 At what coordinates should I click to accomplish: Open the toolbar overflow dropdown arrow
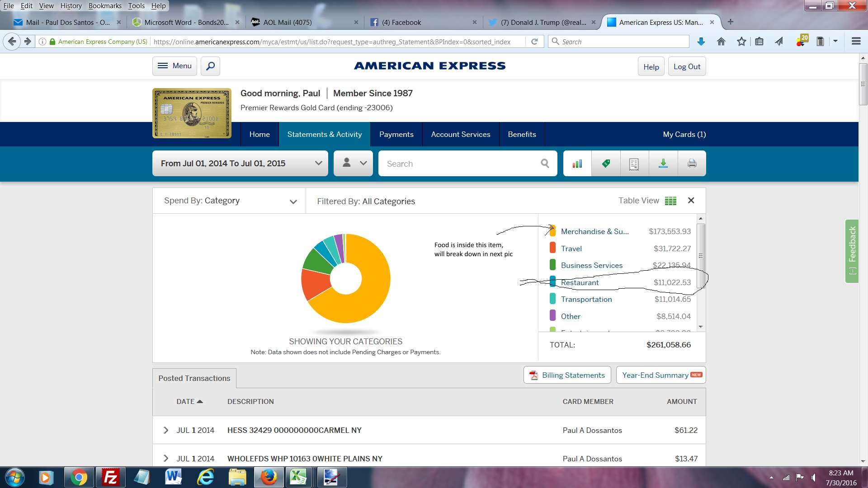(835, 42)
